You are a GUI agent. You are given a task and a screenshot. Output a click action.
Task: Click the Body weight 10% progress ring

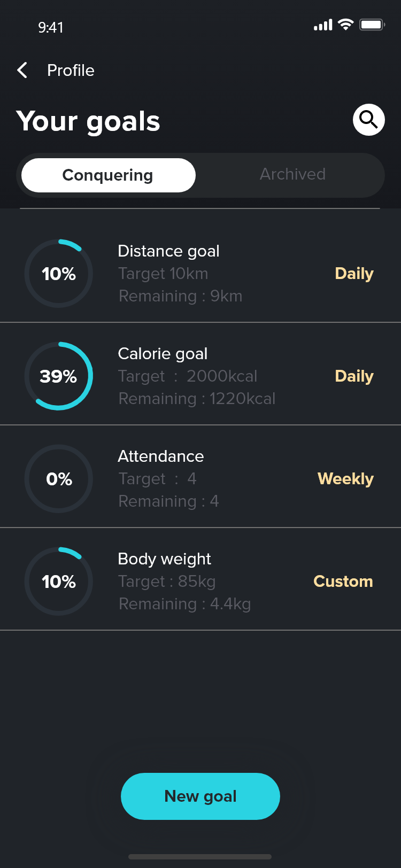[x=59, y=582]
